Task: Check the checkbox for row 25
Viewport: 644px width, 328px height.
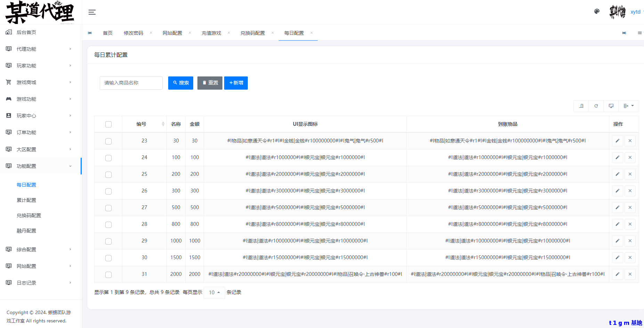Action: [108, 174]
